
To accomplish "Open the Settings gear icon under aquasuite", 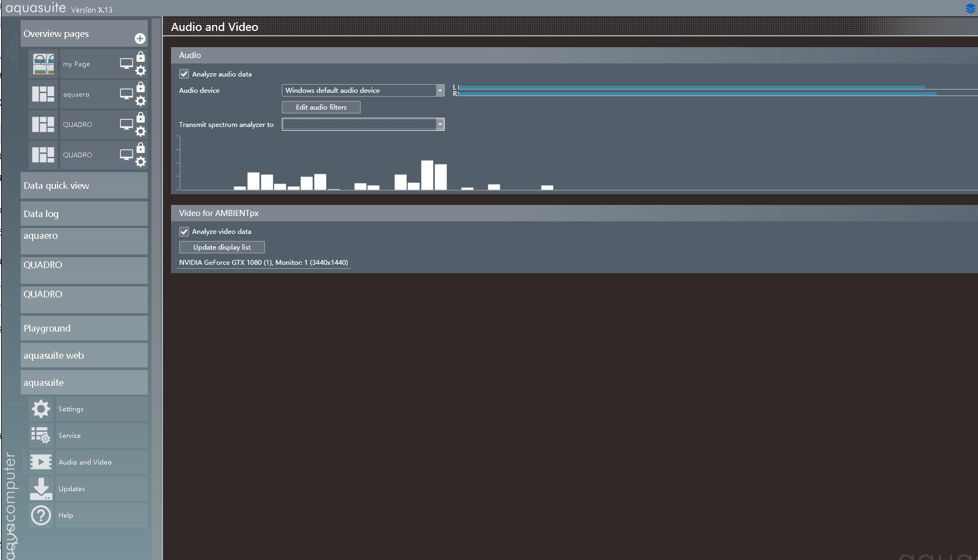I will click(x=41, y=409).
